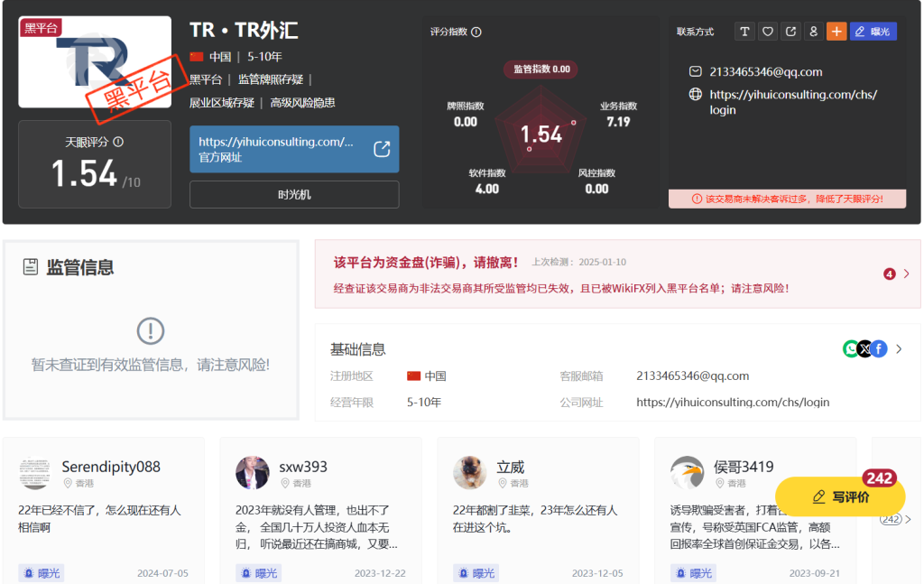
Task: Click the red complaint warning banner
Action: pyautogui.click(x=787, y=199)
